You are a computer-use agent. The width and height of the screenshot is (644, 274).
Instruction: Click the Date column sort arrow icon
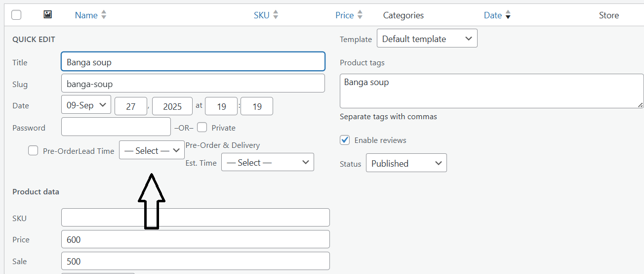pyautogui.click(x=508, y=16)
